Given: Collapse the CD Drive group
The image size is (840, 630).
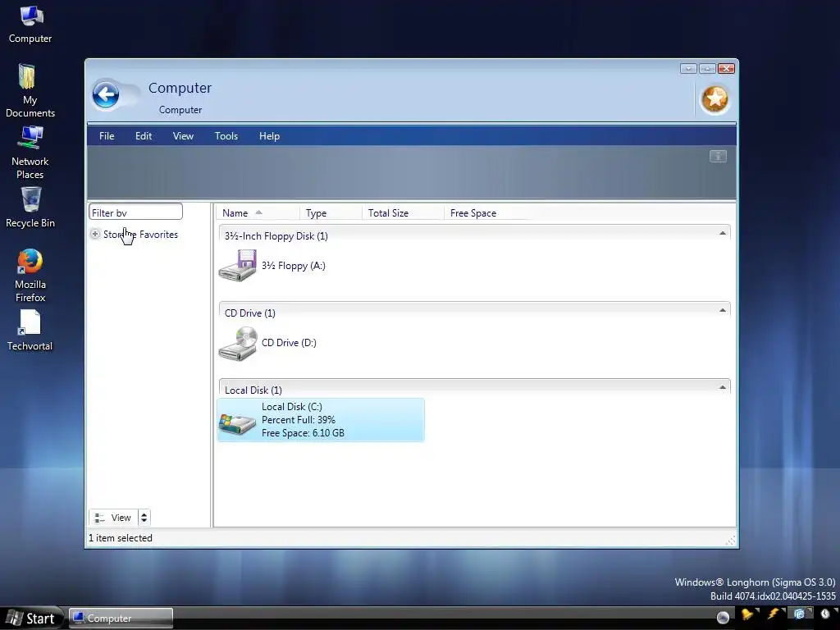Looking at the screenshot, I should (722, 310).
